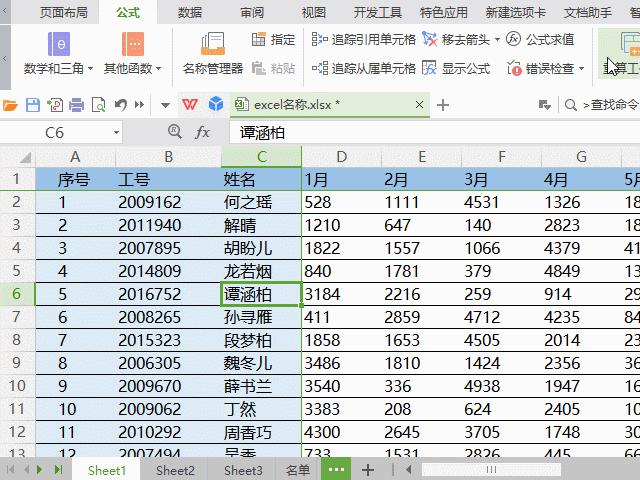Click the document list icon right of tabs
Viewport: 640px width, 480px height.
[544, 105]
